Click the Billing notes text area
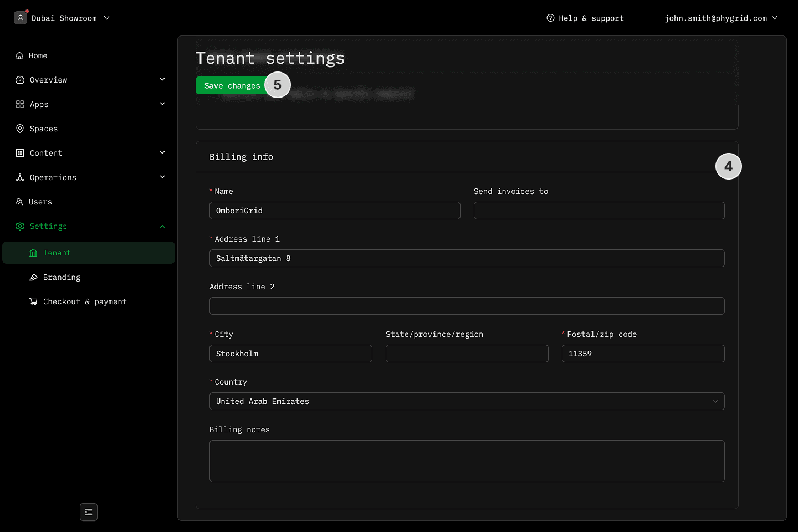 (467, 461)
